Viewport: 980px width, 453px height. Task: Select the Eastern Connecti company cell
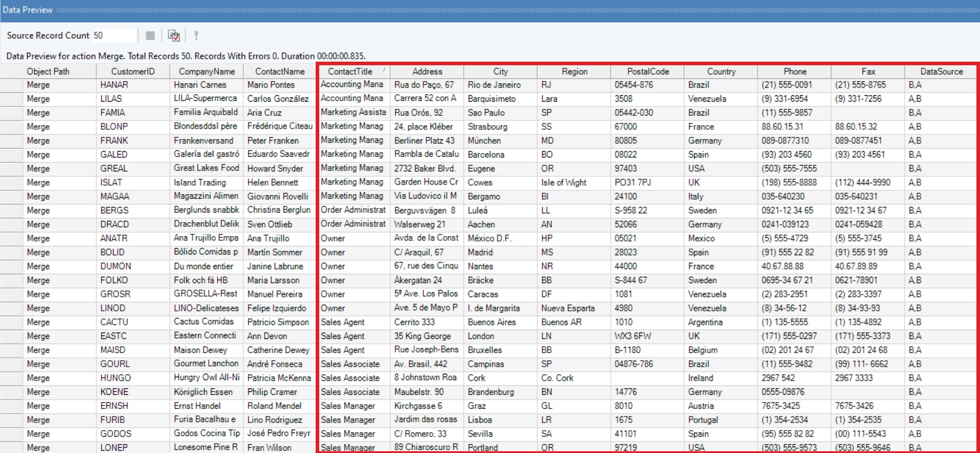(206, 336)
